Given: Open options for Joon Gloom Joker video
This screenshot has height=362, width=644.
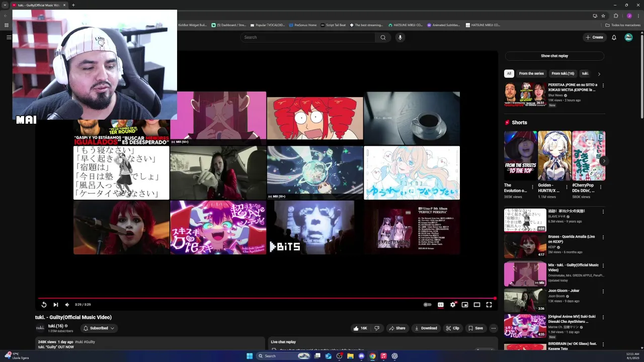Looking at the screenshot, I should click(x=603, y=291).
